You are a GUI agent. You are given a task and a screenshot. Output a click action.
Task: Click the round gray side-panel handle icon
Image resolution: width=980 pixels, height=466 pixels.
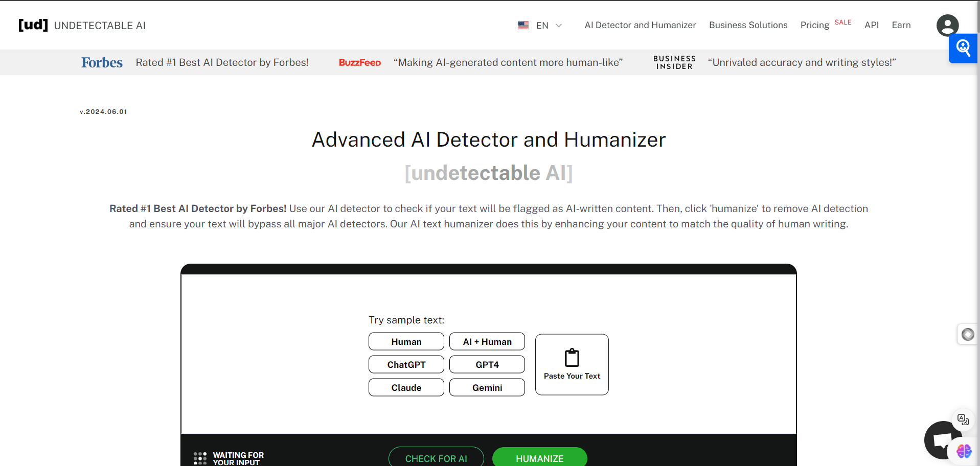(x=968, y=335)
